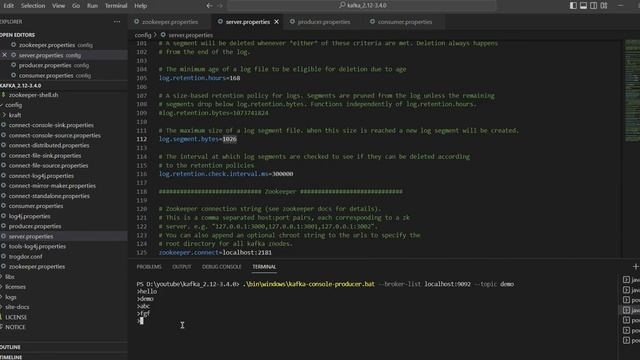The width and height of the screenshot is (640, 360).
Task: Collapse the KAFKA_2.12-3.4.0 folder section
Action: pyautogui.click(x=20, y=86)
